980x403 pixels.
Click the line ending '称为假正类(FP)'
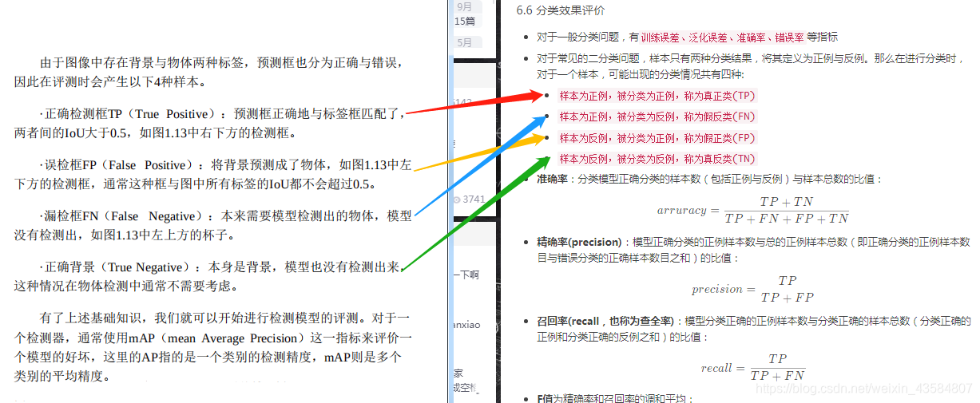click(657, 138)
